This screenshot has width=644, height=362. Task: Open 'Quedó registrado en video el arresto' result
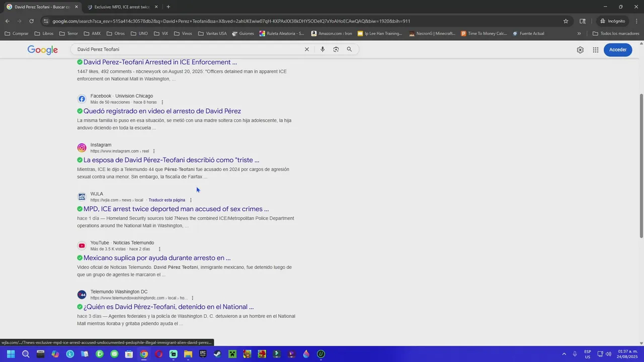pyautogui.click(x=162, y=111)
